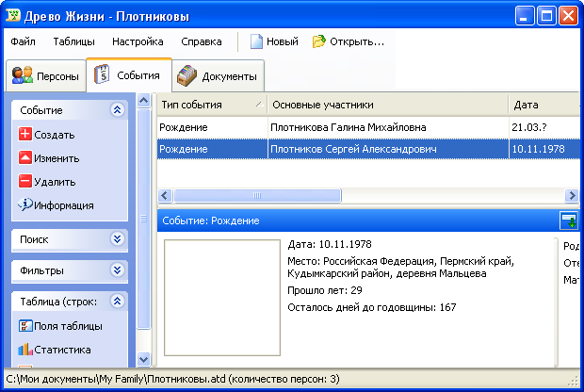This screenshot has width=584, height=392.
Task: Click the Открыть folder icon in toolbar
Action: [318, 41]
